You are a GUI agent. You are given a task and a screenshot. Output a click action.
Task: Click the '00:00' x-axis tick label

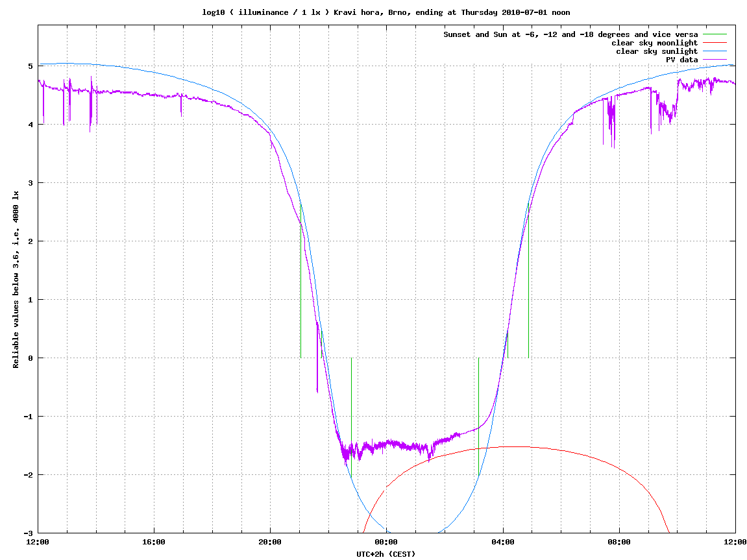point(386,542)
